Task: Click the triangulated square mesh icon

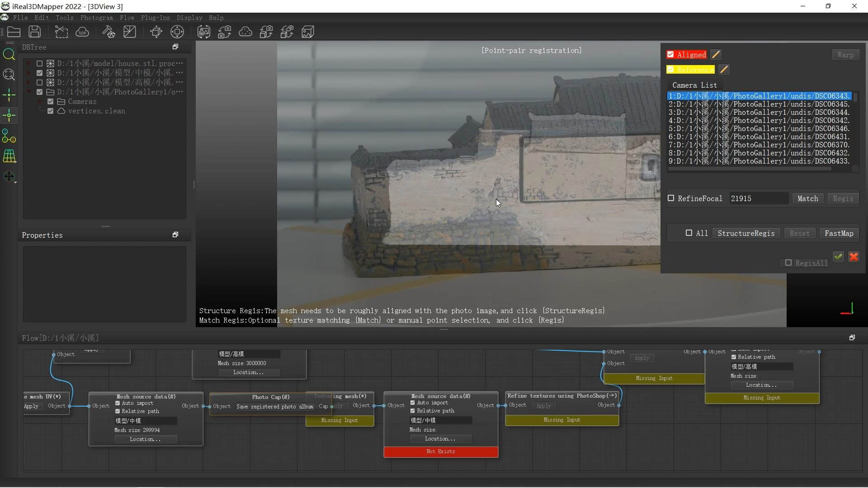Action: pos(130,32)
